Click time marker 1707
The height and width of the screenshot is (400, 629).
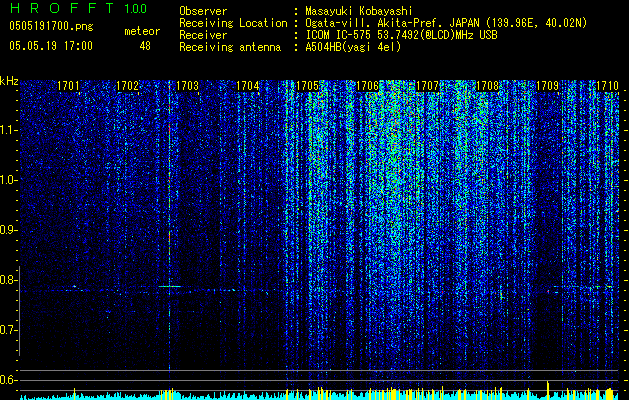427,86
